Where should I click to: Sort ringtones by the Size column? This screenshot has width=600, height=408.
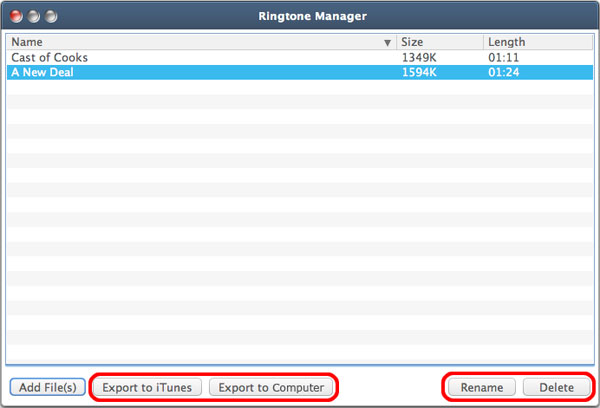pyautogui.click(x=439, y=43)
